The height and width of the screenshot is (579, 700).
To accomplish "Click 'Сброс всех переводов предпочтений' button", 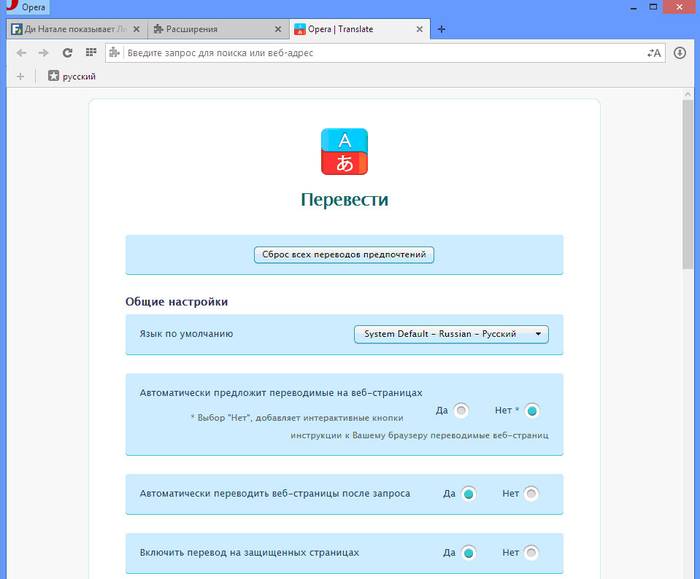I will [344, 255].
